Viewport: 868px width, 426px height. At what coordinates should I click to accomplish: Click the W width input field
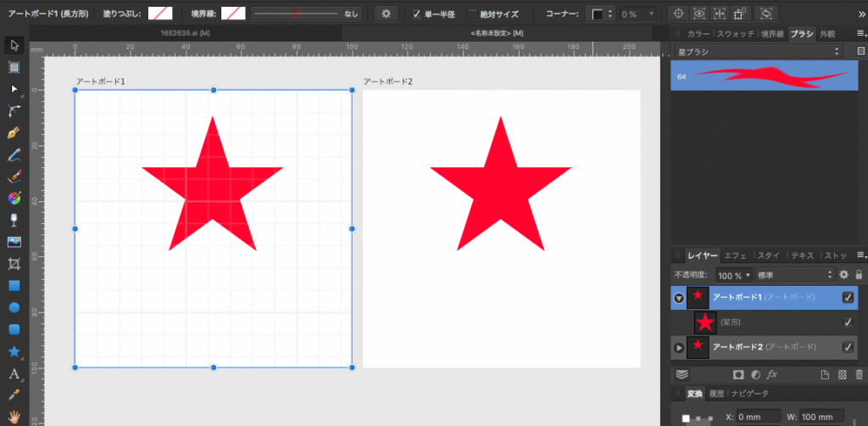820,418
